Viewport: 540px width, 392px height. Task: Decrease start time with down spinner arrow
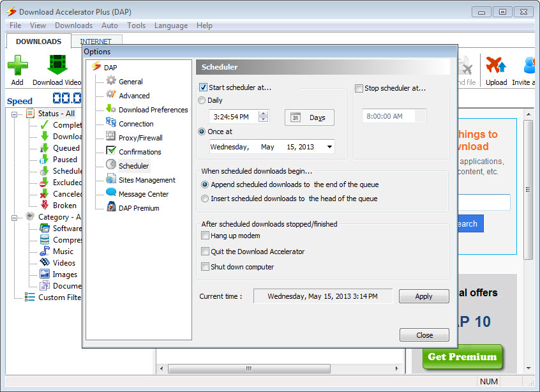264,119
